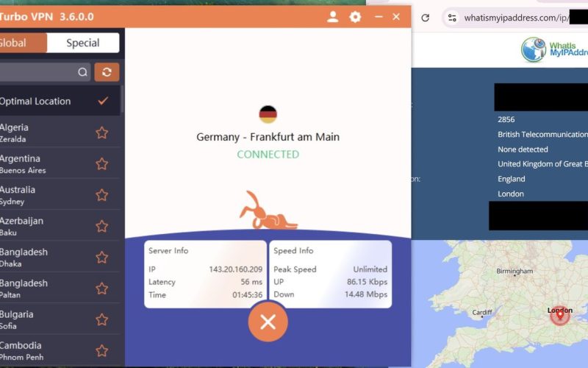This screenshot has width=588, height=368.
Task: Click Cardiff label on the map
Action: click(x=482, y=312)
